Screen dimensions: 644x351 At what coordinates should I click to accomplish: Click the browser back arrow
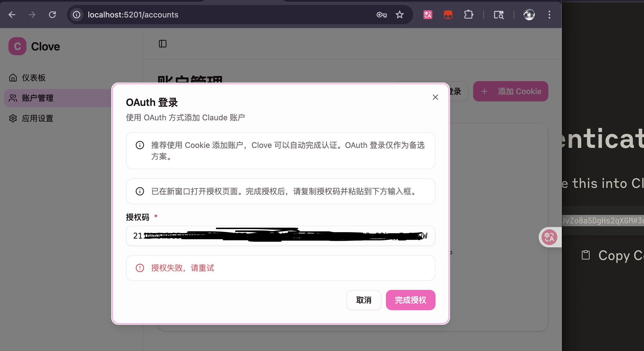pyautogui.click(x=12, y=15)
